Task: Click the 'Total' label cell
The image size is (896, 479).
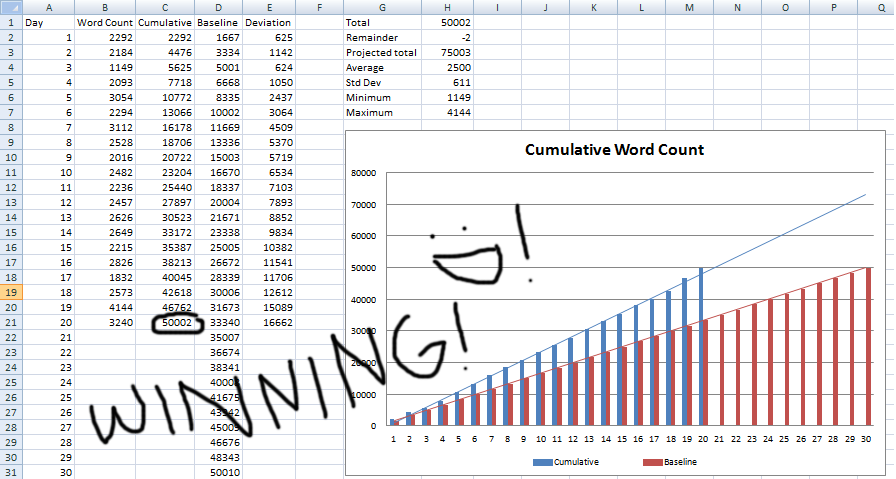Action: click(382, 23)
